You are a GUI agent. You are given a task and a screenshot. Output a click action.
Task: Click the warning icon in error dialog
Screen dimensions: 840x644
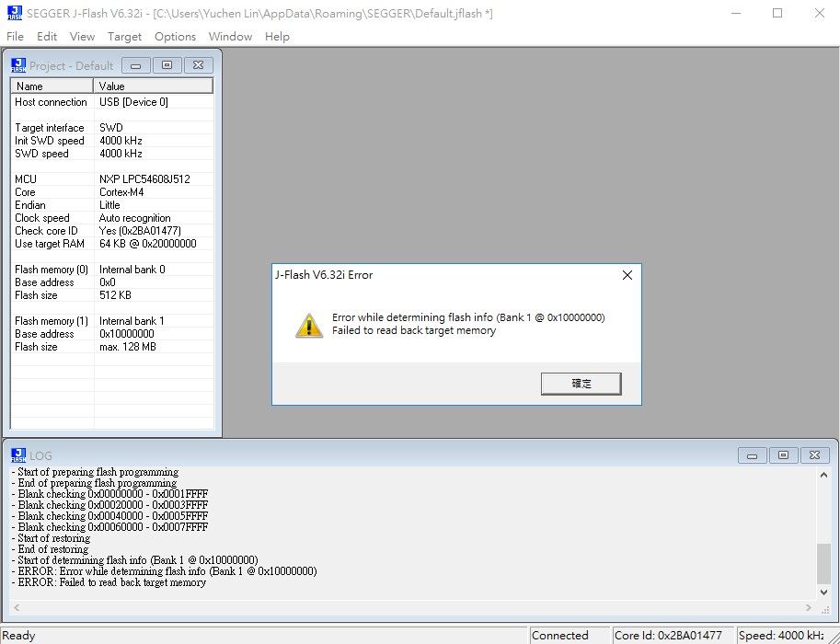coord(309,325)
